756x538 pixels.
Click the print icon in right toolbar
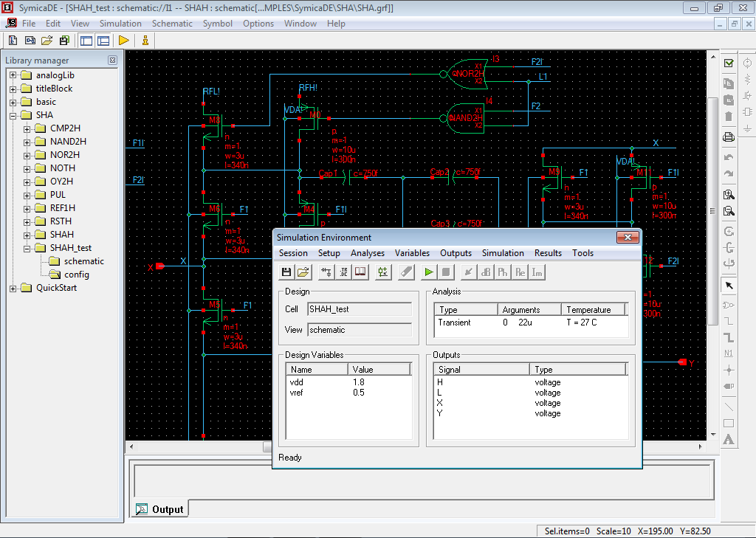(x=729, y=137)
